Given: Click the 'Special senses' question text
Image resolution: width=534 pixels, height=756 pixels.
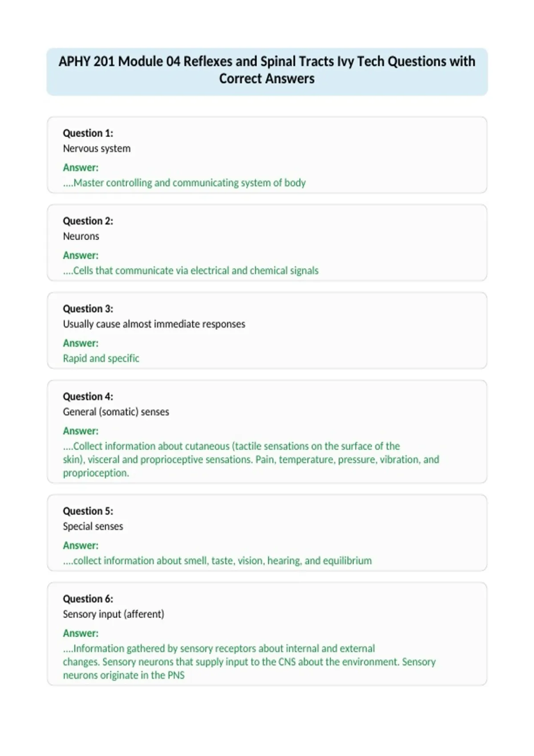Looking at the screenshot, I should 93,526.
